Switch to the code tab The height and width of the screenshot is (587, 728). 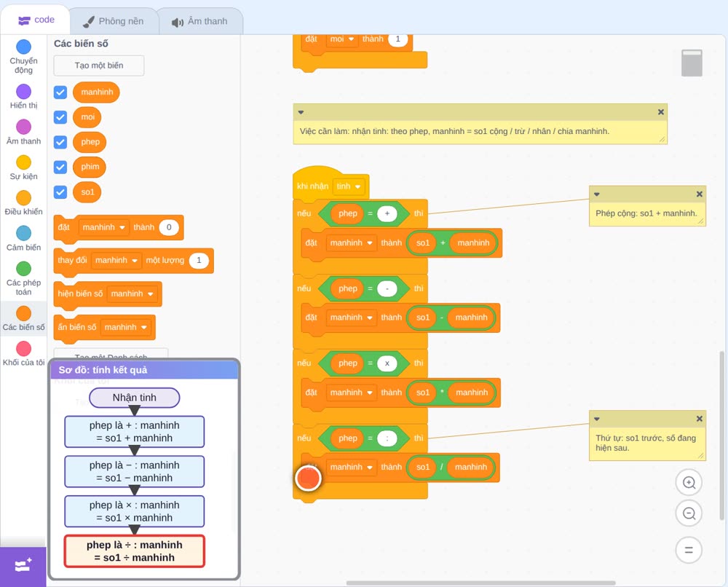(x=36, y=20)
